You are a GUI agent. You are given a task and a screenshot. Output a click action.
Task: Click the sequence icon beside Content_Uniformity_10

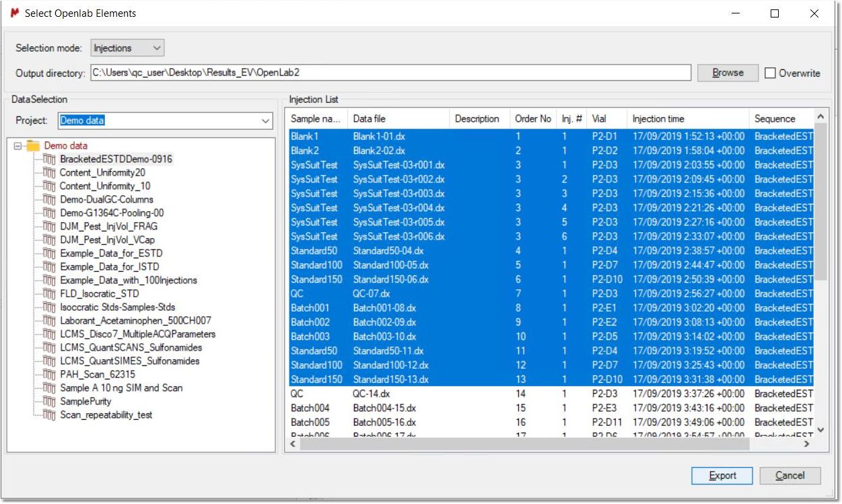click(49, 186)
